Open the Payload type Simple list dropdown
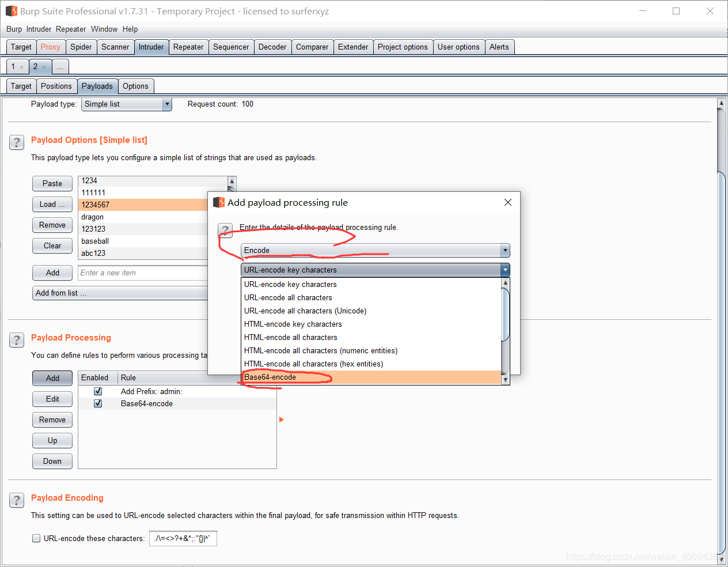 click(x=127, y=104)
